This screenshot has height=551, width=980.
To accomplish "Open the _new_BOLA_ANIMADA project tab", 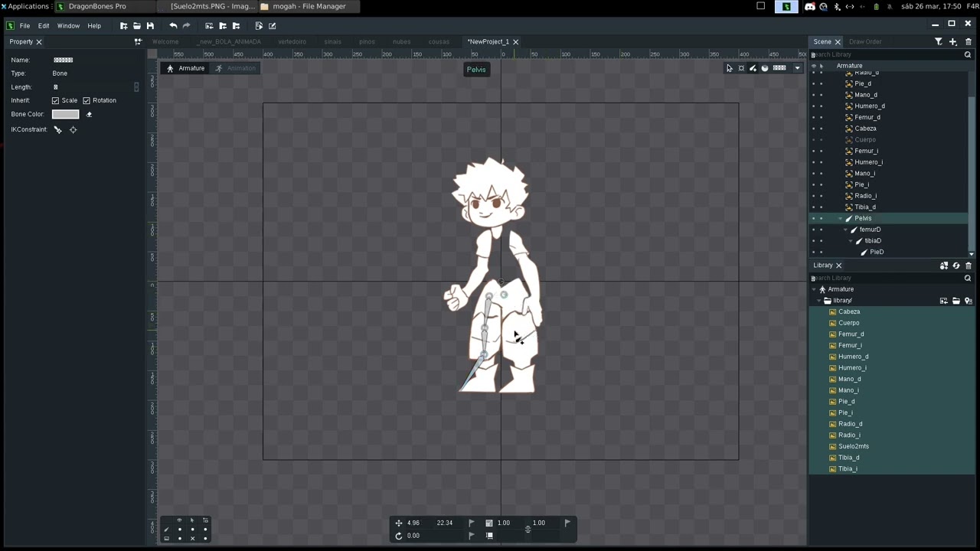I will tap(230, 42).
